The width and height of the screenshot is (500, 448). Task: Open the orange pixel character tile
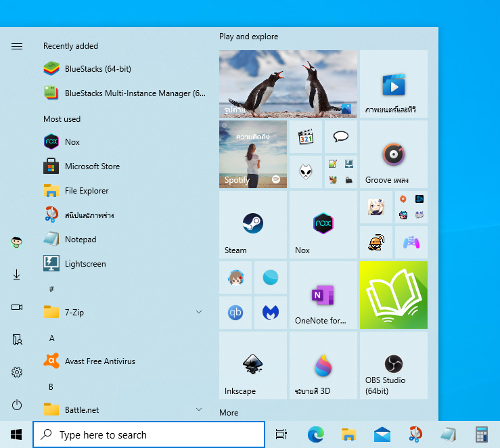[x=376, y=242]
